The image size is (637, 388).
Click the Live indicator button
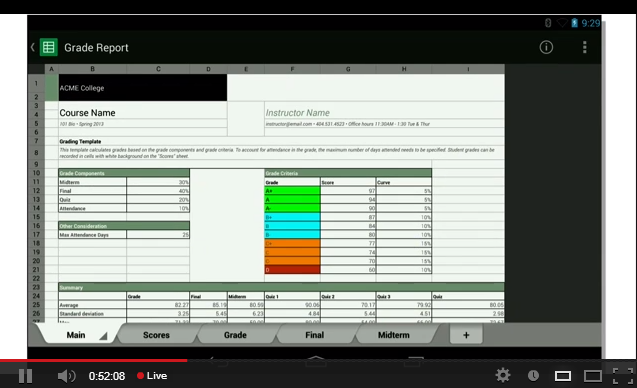point(152,376)
